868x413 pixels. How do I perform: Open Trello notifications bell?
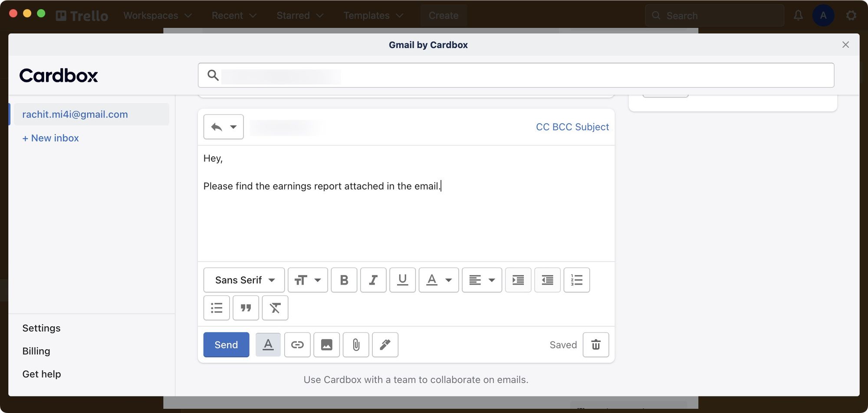(x=798, y=16)
